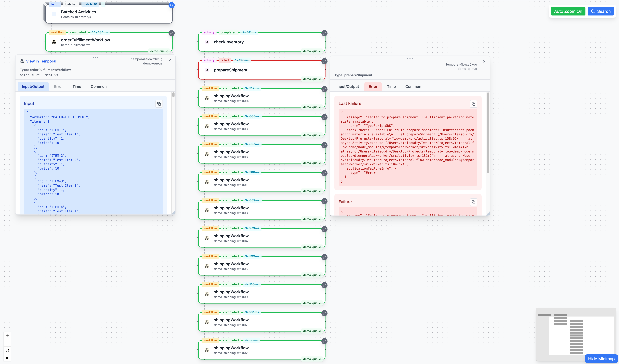619x364 pixels.
Task: Click expand icon on prepareShipment activity node
Action: tap(324, 61)
